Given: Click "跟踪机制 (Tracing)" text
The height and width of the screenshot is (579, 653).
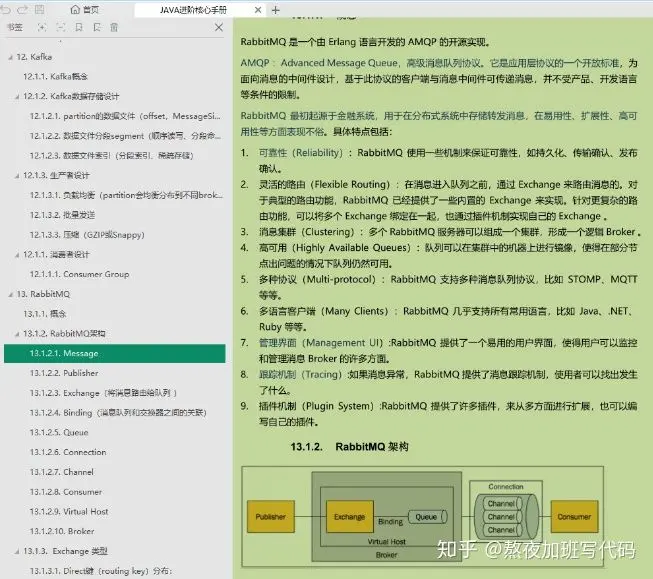Looking at the screenshot, I should tap(300, 374).
